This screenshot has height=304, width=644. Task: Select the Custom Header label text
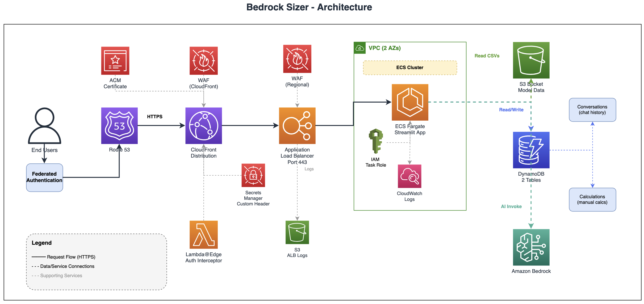pyautogui.click(x=253, y=204)
